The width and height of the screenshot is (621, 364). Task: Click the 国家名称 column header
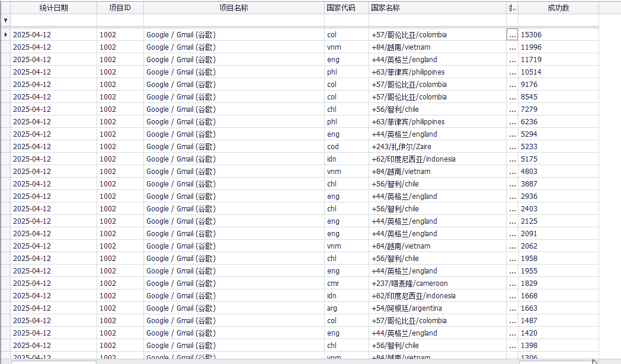coord(437,8)
